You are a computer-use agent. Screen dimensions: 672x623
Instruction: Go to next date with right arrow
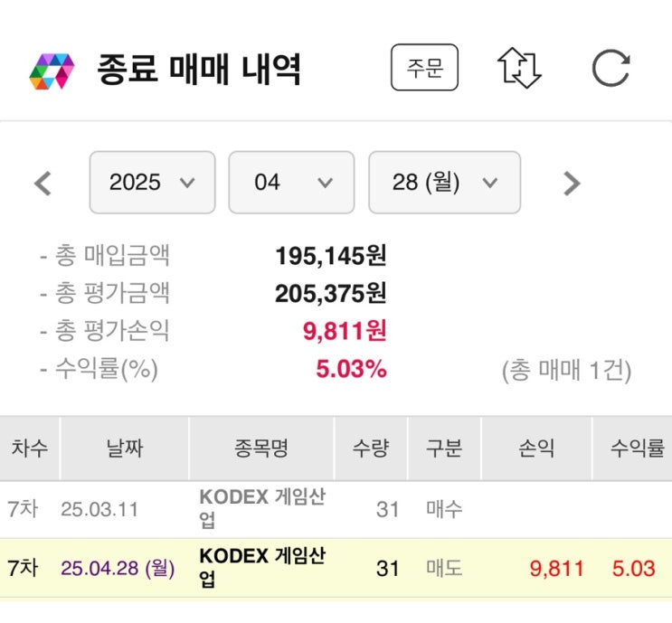[x=571, y=184]
